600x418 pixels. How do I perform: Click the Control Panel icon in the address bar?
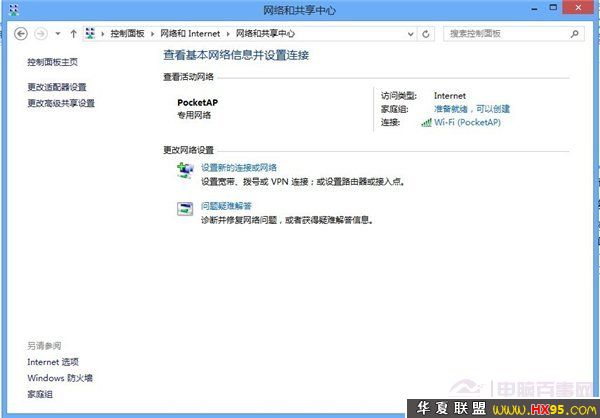coord(91,33)
